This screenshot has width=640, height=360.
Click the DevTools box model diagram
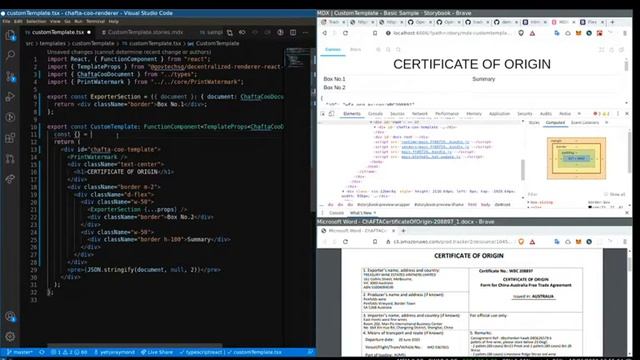point(576,158)
